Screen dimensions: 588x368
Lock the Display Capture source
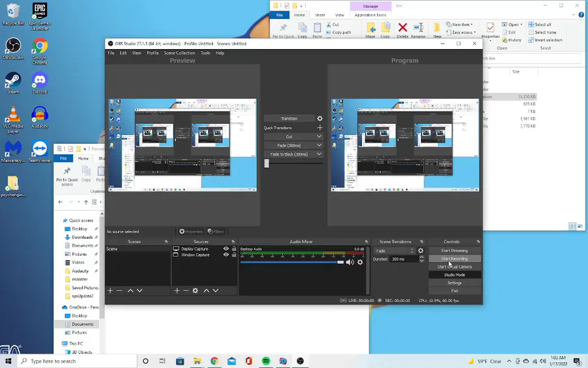234,248
